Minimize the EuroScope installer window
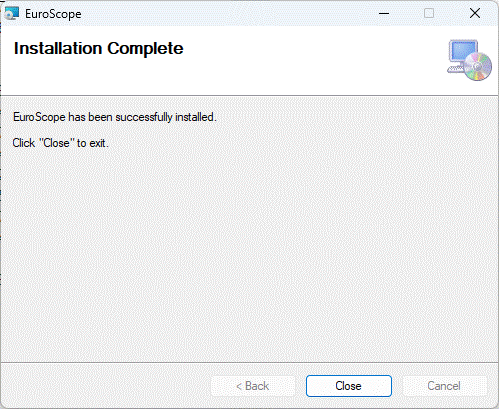Viewport: 499px width, 409px height. 384,14
